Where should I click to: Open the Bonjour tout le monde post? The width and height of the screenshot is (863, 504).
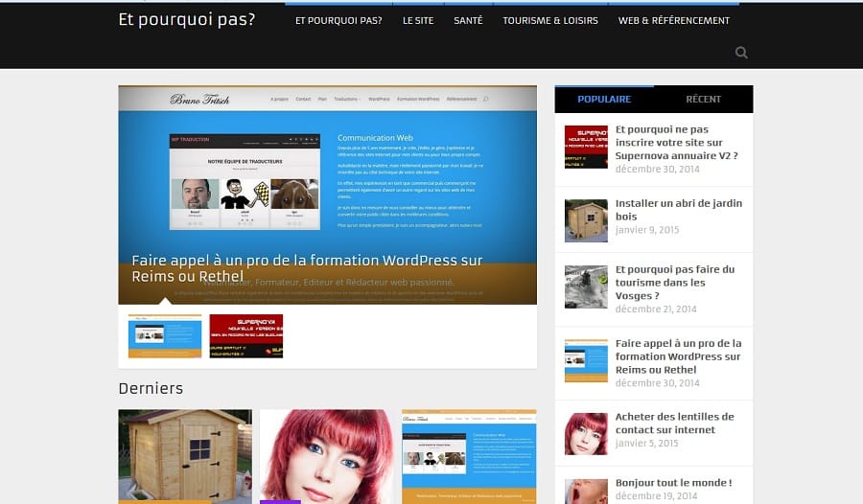click(x=673, y=483)
